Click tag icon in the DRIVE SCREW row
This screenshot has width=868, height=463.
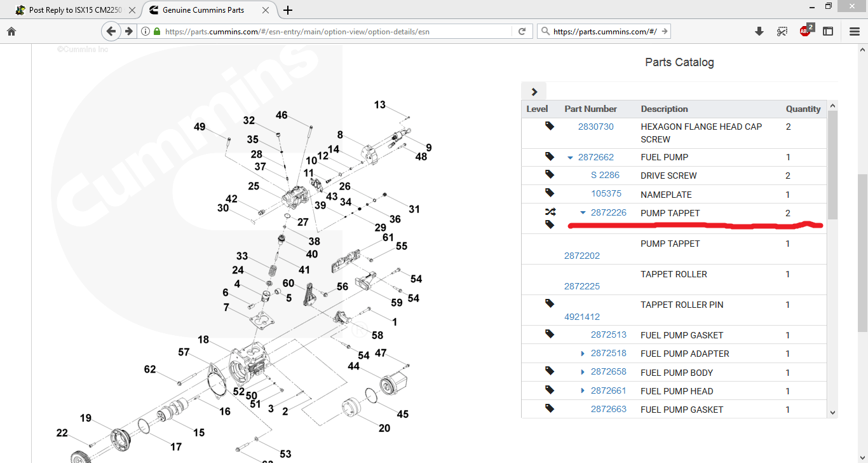click(550, 174)
